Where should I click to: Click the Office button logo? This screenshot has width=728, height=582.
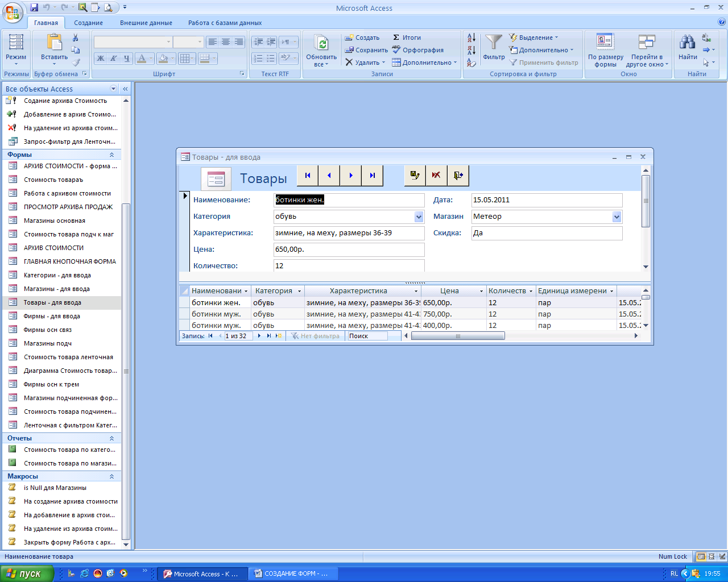13,13
